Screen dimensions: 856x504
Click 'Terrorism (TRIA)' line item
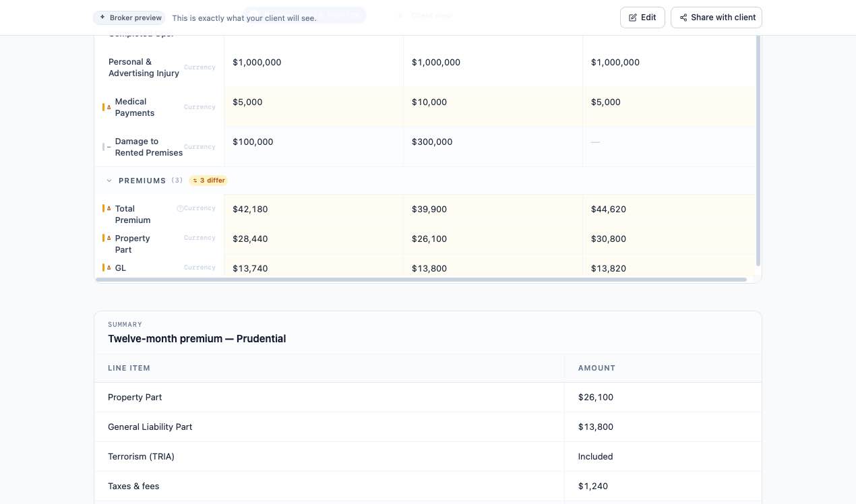141,457
